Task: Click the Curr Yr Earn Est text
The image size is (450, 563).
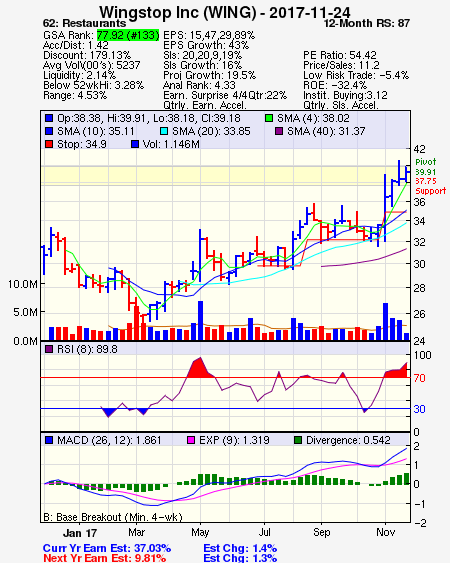Action: 107,548
